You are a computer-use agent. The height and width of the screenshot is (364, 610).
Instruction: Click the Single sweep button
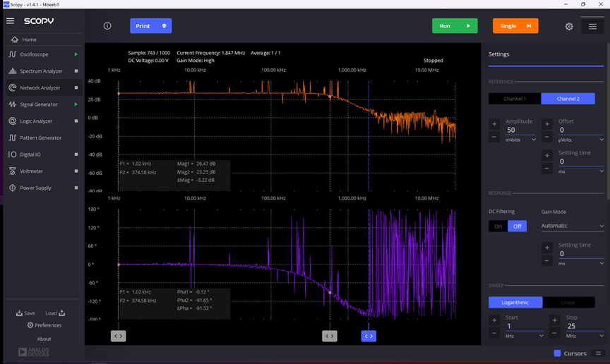pos(515,25)
